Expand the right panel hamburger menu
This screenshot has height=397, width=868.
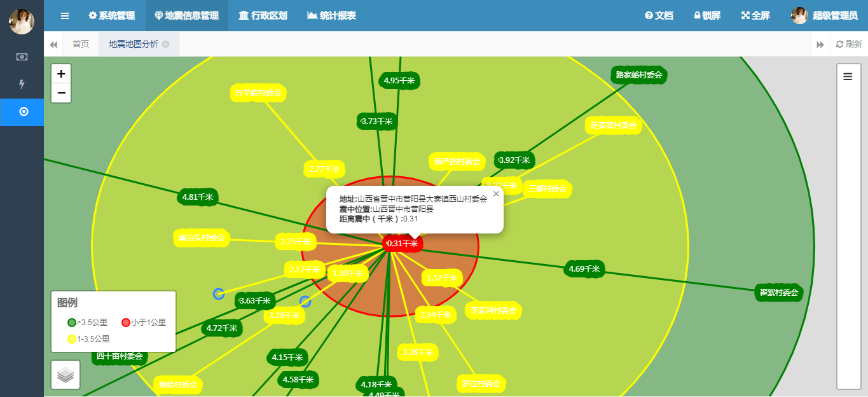click(848, 76)
